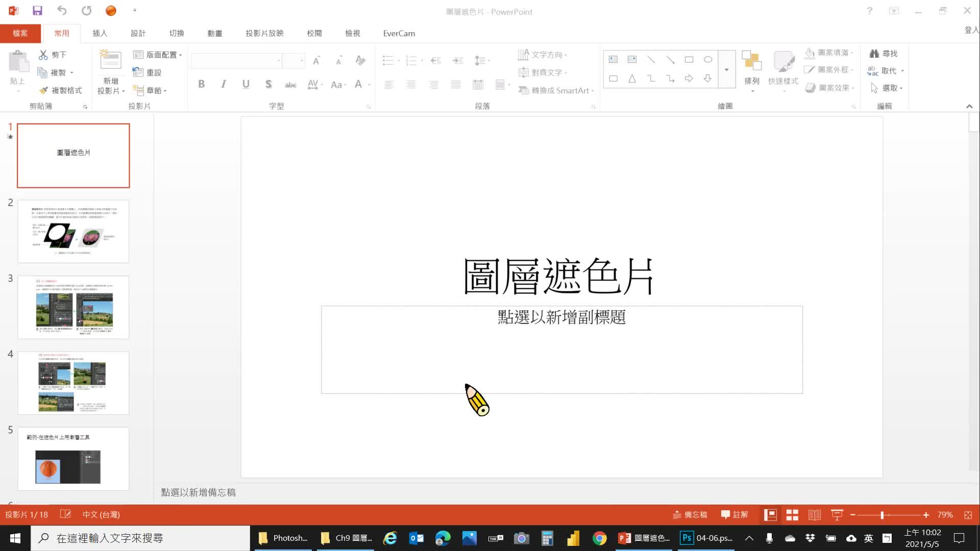Viewport: 980px width, 551px height.
Task: Toggle Comments (註解) pane in status bar
Action: [x=734, y=515]
